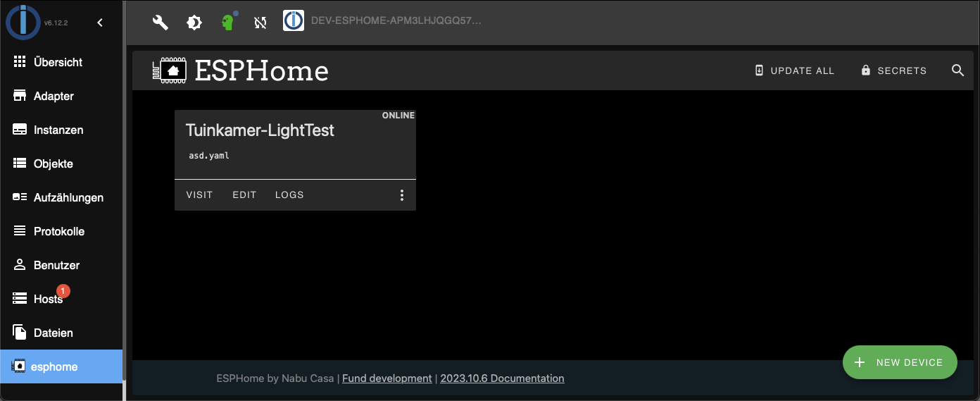This screenshot has height=401, width=980.
Task: Click the red notification badge on Hosts
Action: pos(63,290)
